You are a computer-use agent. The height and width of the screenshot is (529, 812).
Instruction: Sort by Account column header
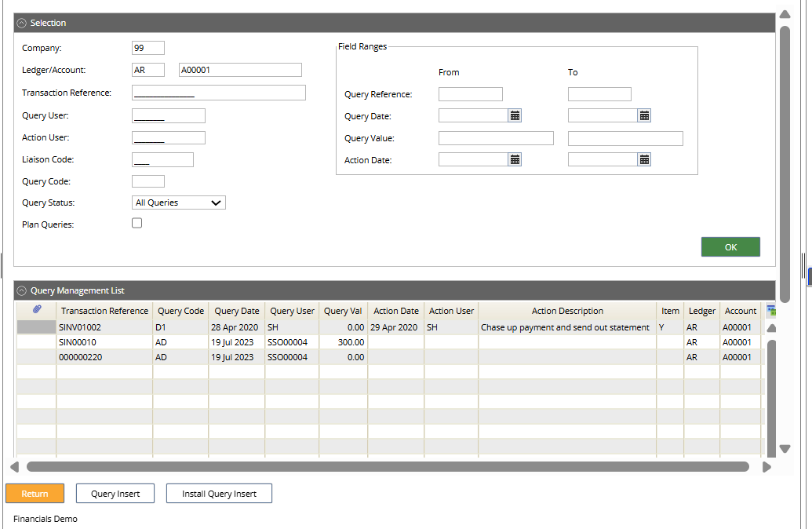pyautogui.click(x=740, y=311)
